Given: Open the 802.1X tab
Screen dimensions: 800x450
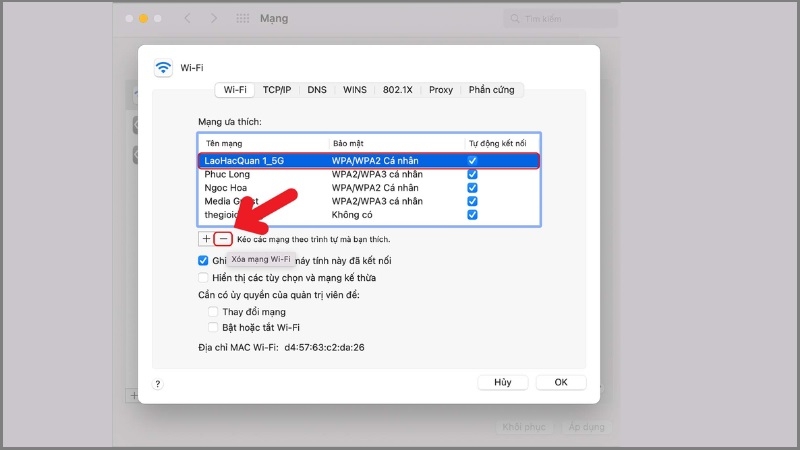Looking at the screenshot, I should 397,90.
